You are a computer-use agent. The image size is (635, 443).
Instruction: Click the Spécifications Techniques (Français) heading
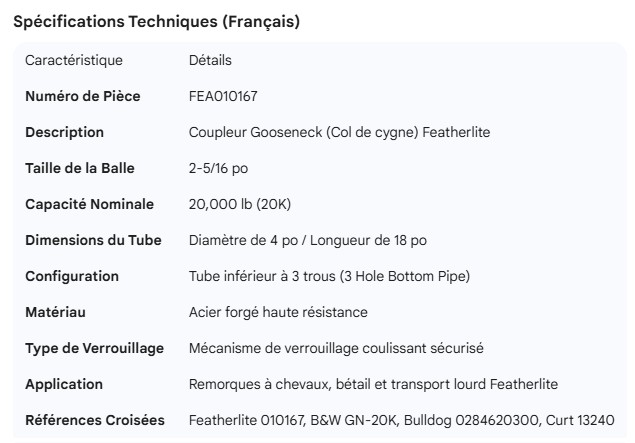[156, 22]
